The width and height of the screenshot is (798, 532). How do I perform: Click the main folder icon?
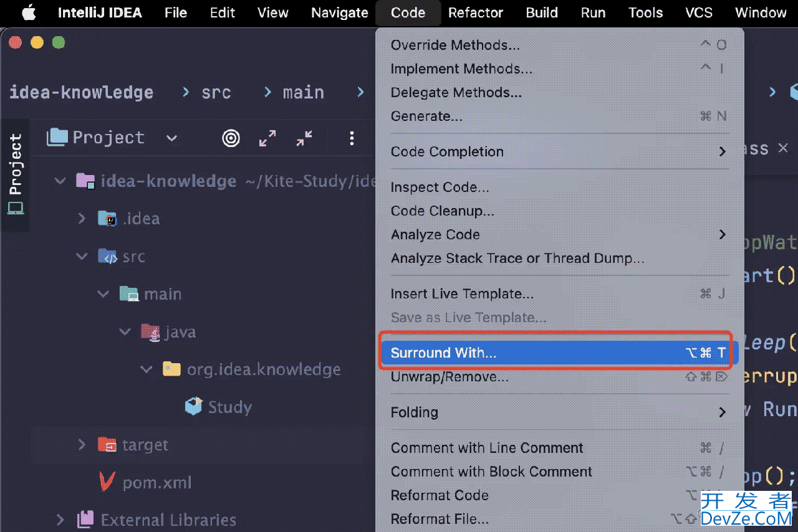point(128,294)
